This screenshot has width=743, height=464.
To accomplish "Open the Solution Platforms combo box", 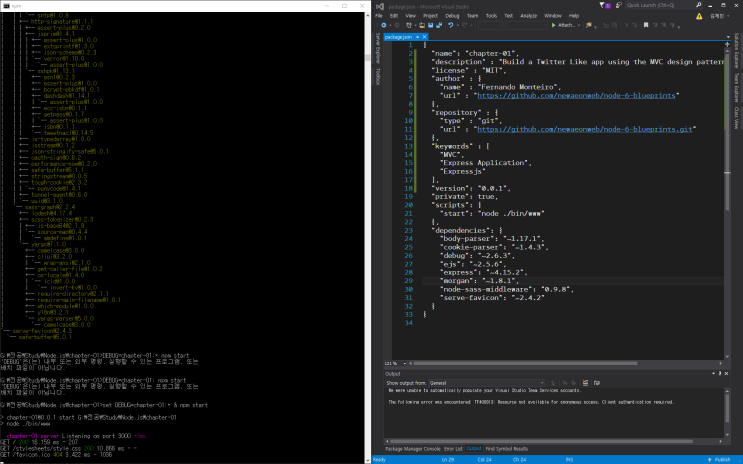I will point(526,25).
